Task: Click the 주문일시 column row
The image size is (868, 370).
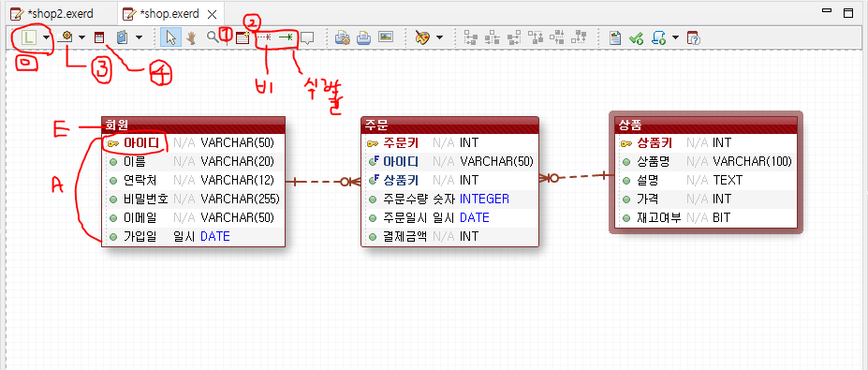Action: [x=449, y=217]
